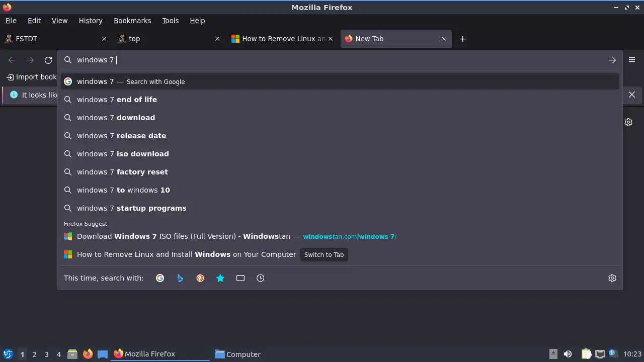644x362 pixels.
Task: Switch to workspace 3 in pager
Action: tap(46, 354)
